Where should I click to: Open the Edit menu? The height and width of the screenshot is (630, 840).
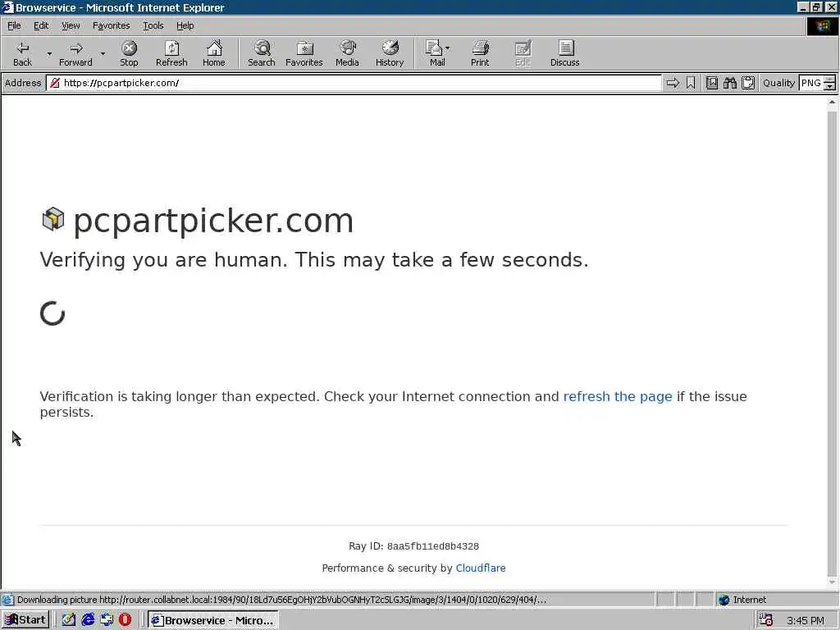click(x=41, y=25)
